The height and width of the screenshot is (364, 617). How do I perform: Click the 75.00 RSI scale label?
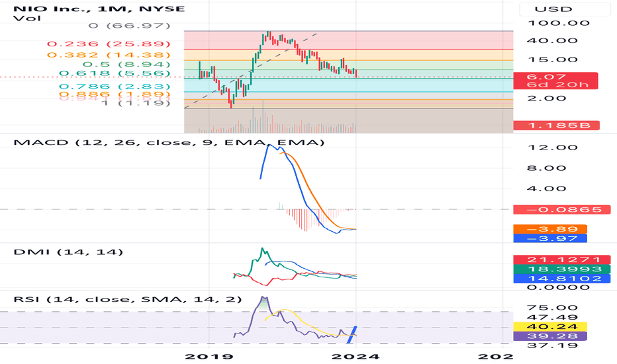(552, 308)
